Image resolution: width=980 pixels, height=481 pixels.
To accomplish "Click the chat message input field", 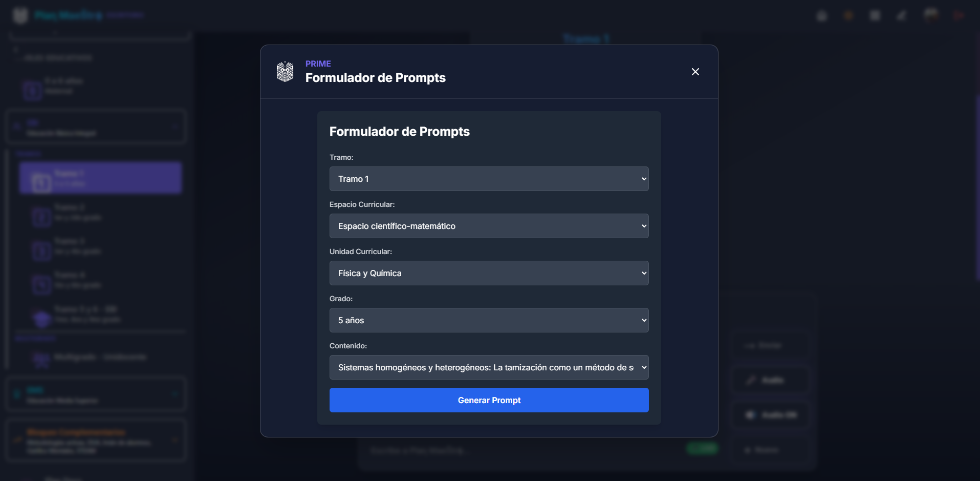I will click(x=522, y=450).
